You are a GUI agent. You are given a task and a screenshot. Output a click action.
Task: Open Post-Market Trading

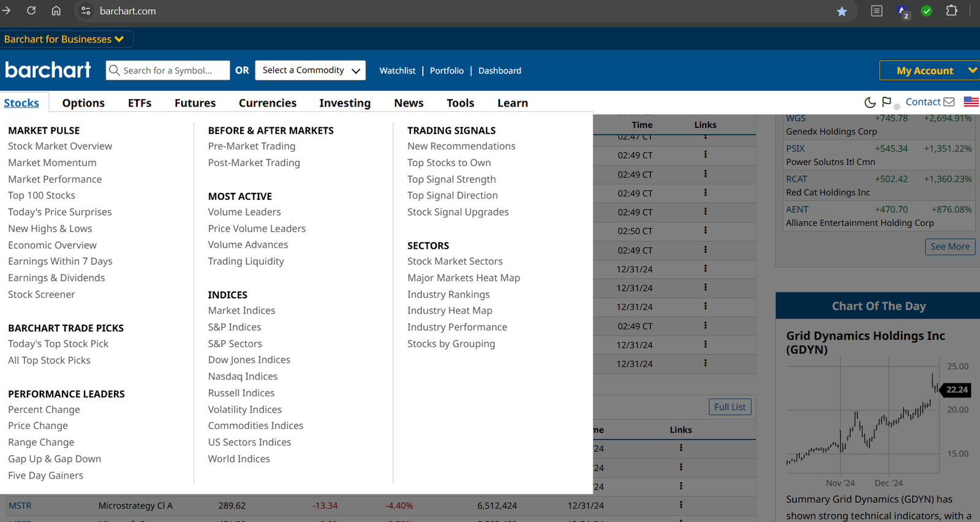254,162
